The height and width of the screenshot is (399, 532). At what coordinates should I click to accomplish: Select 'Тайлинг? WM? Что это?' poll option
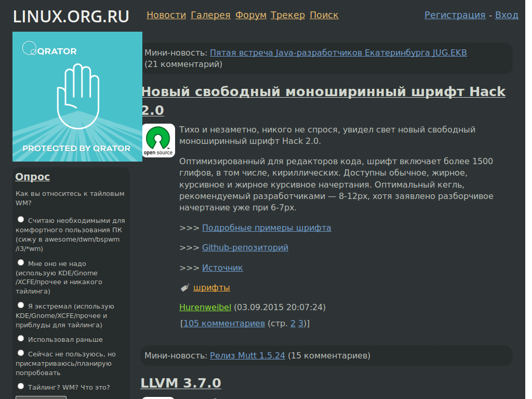[21, 387]
